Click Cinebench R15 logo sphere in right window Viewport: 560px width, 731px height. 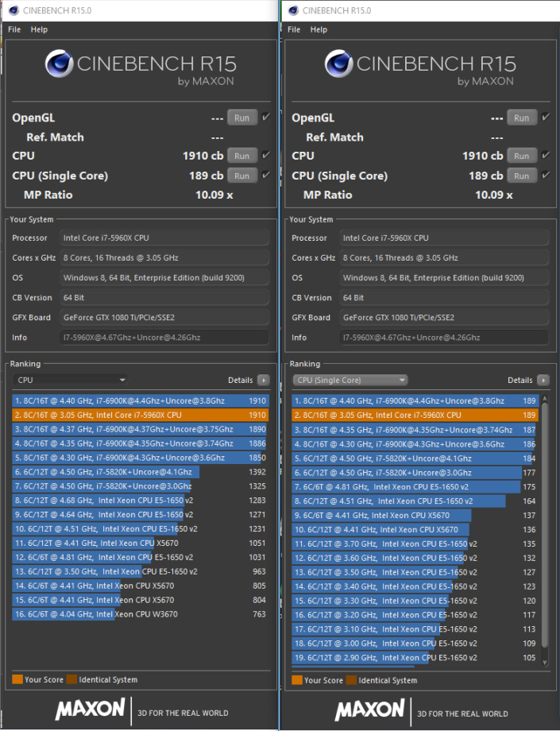tap(338, 64)
